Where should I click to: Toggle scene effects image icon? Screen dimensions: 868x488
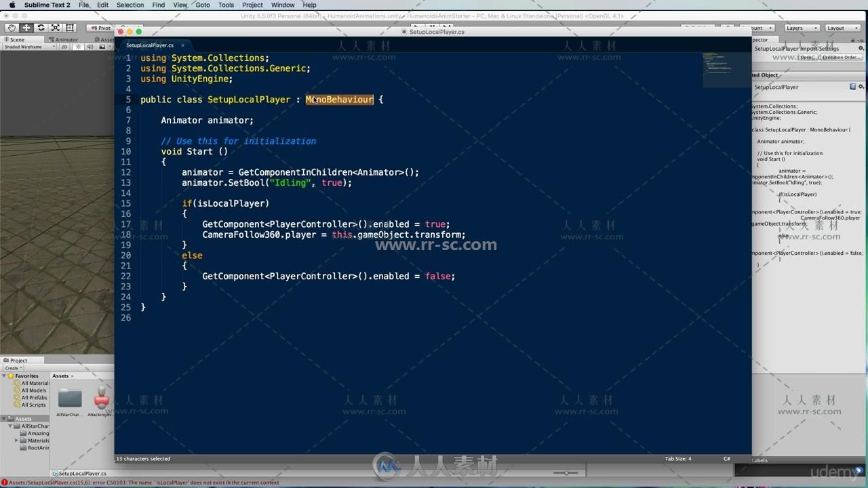coord(102,47)
